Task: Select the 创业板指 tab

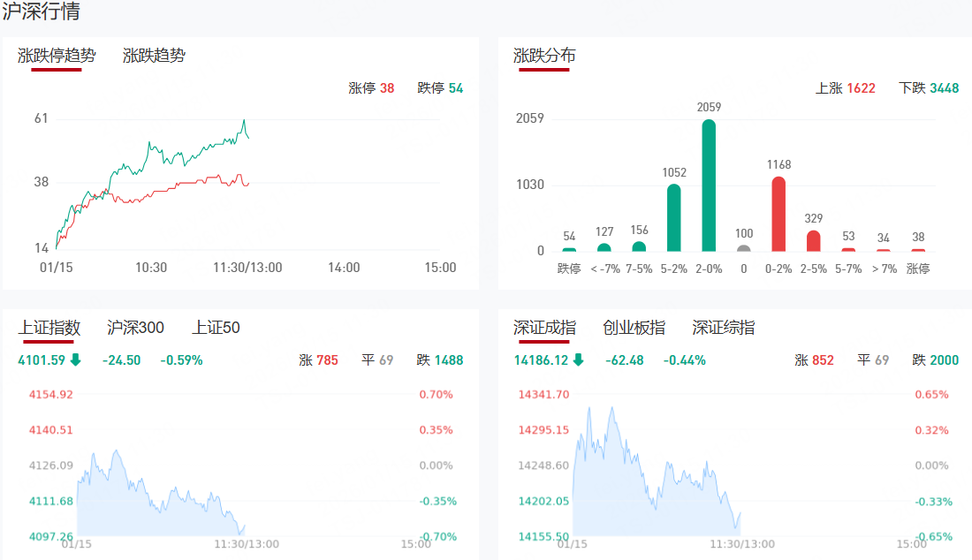Action: [634, 328]
